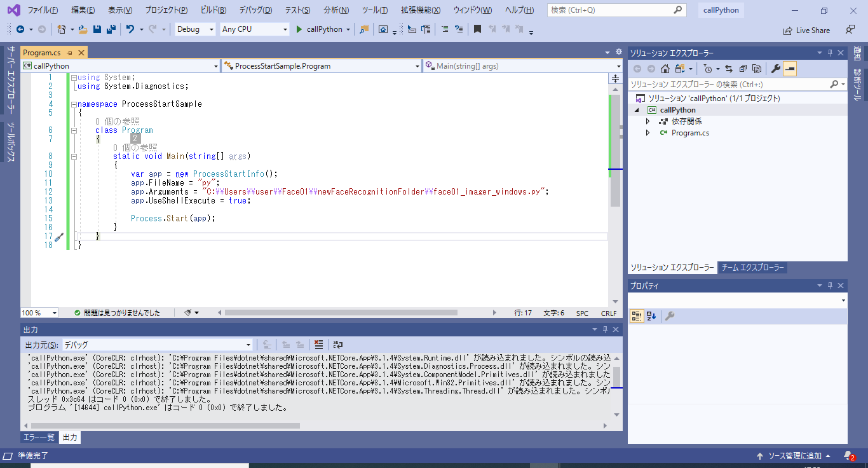This screenshot has width=868, height=468.
Task: Click ソース管理に追加 in status bar
Action: point(794,456)
